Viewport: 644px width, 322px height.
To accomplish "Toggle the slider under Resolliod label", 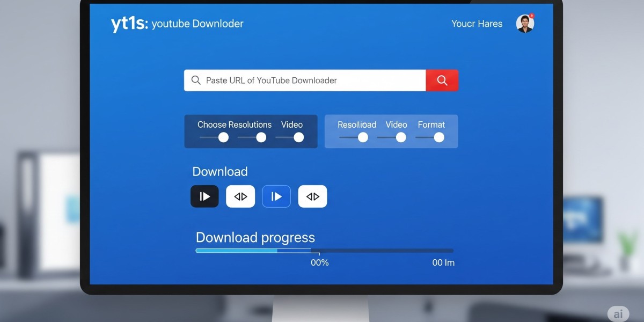I will coord(354,137).
